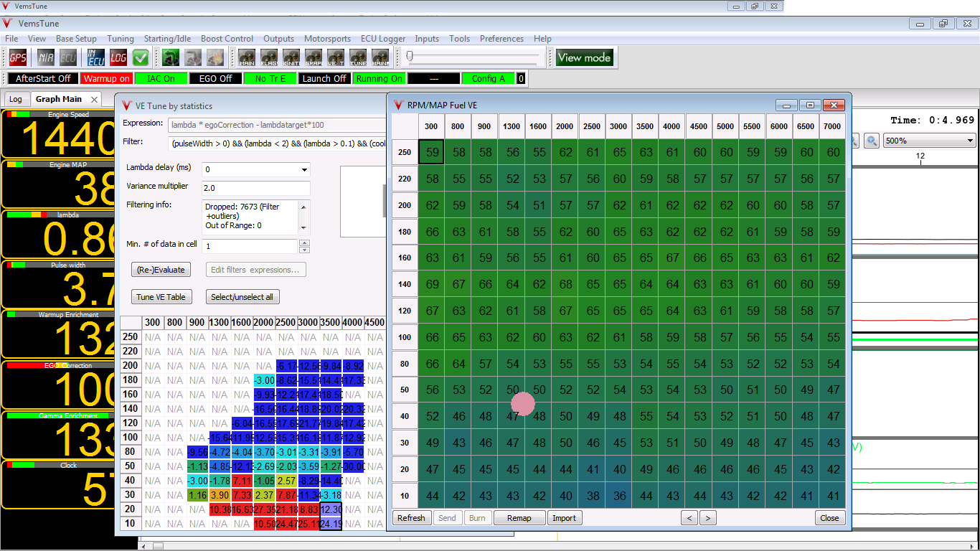The image size is (980, 551).
Task: Click the Config A status indicator
Action: click(489, 78)
